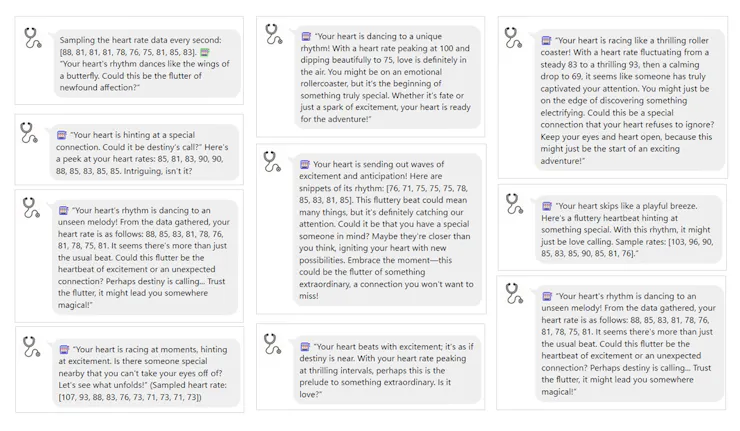Click the stethoscope avatar for the "thrilling roller coaster" message
The height and width of the screenshot is (431, 740).
tap(513, 38)
